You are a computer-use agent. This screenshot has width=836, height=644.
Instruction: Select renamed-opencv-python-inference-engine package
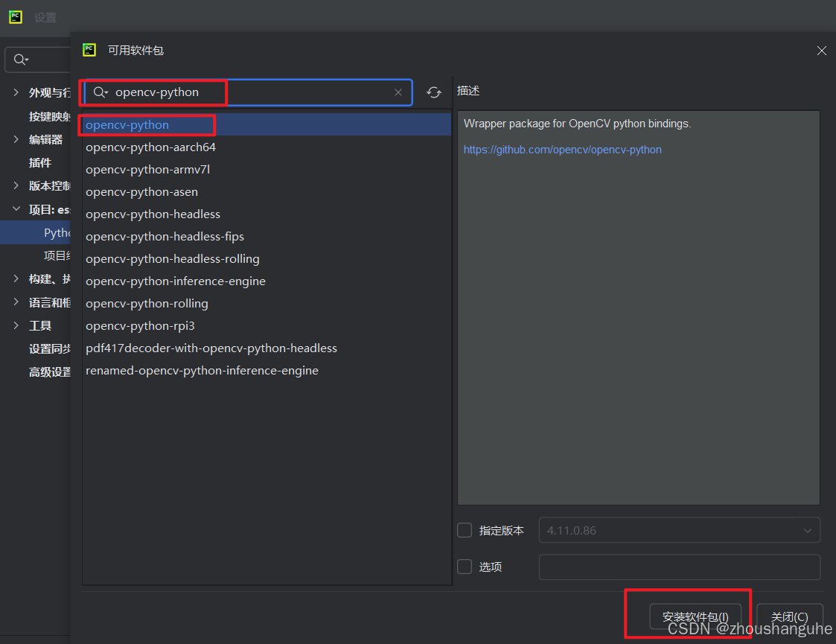click(x=267, y=371)
